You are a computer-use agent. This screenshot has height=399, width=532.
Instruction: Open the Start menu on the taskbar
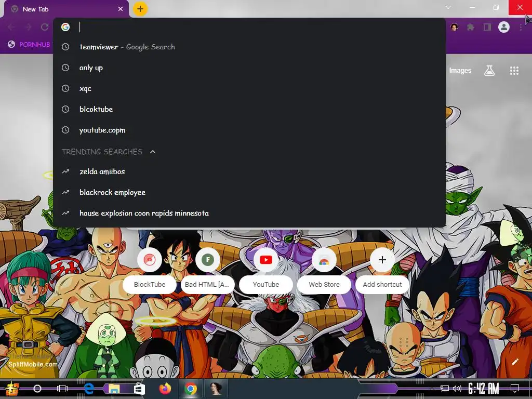12,389
